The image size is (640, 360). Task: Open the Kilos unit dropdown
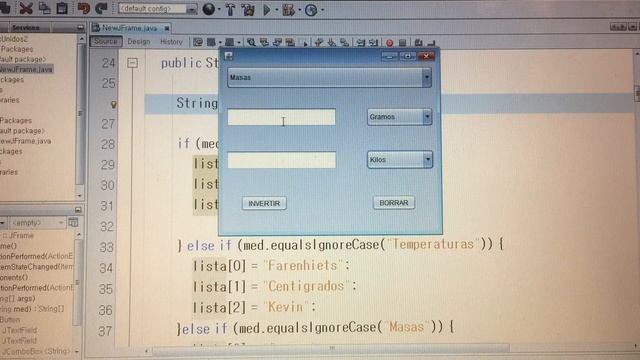[400, 160]
